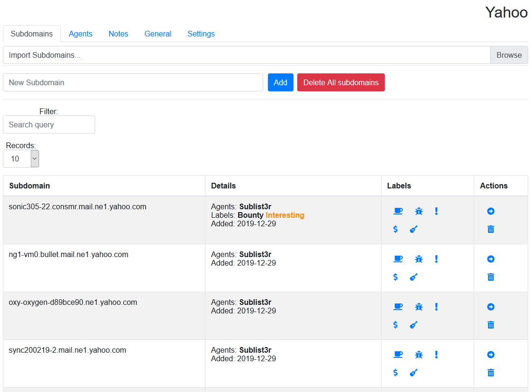Delete sync200219-2.mail subdomain with trash icon
532x392 pixels.
tap(491, 373)
